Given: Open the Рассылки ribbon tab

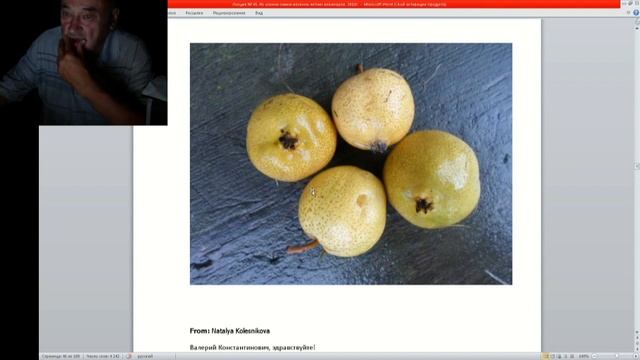Looking at the screenshot, I should (x=194, y=13).
